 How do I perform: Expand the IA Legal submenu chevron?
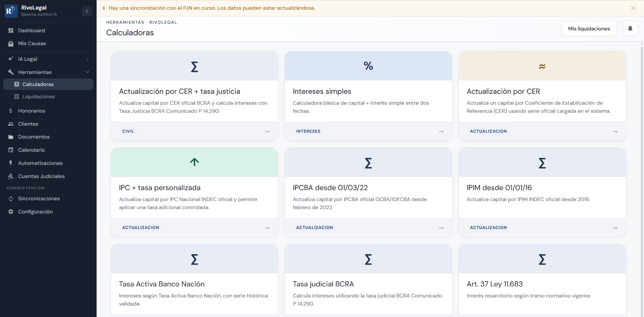point(87,59)
